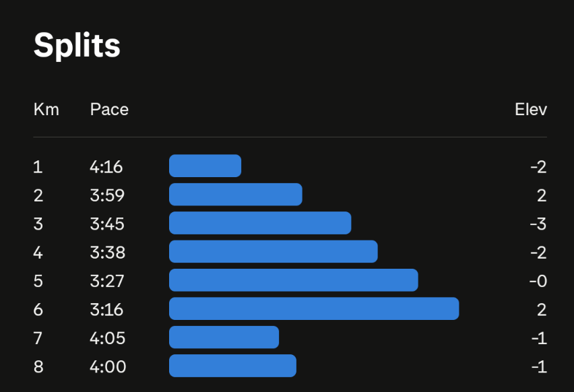
Task: Select the kilometer 3 pace bar
Action: pyautogui.click(x=260, y=223)
